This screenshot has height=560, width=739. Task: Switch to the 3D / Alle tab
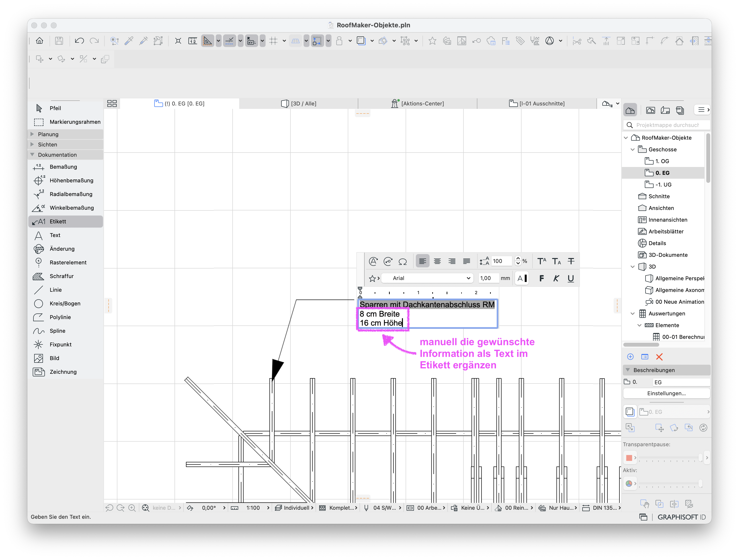[299, 104]
